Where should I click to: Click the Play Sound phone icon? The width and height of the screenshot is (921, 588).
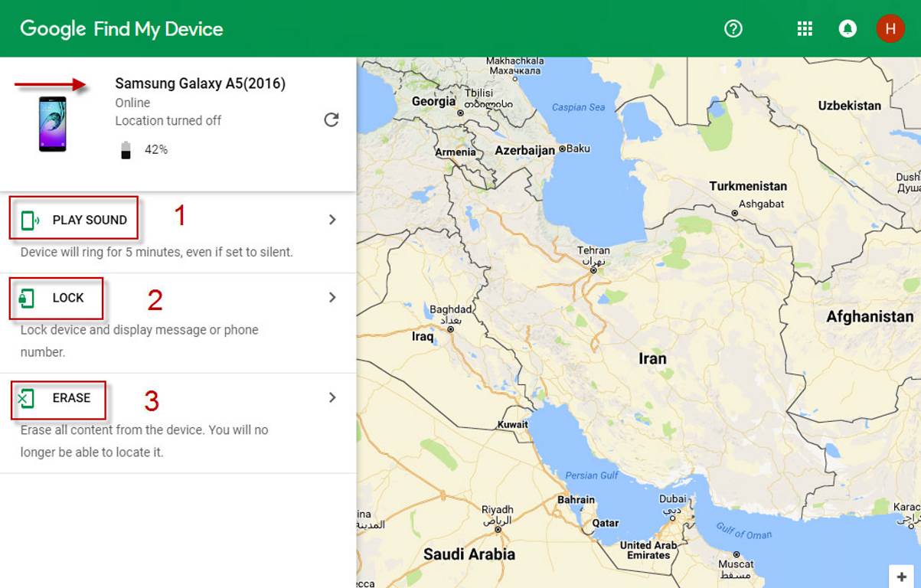coord(29,220)
